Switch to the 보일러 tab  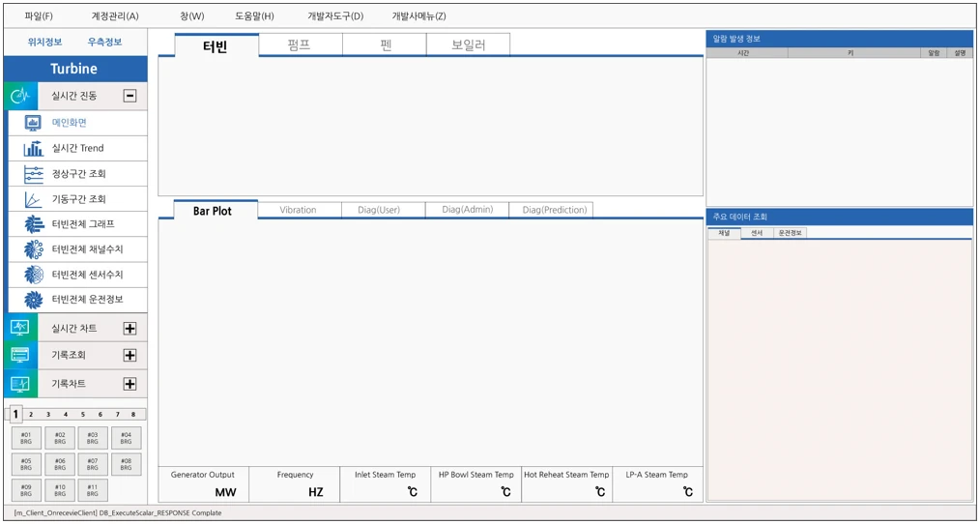click(x=468, y=45)
